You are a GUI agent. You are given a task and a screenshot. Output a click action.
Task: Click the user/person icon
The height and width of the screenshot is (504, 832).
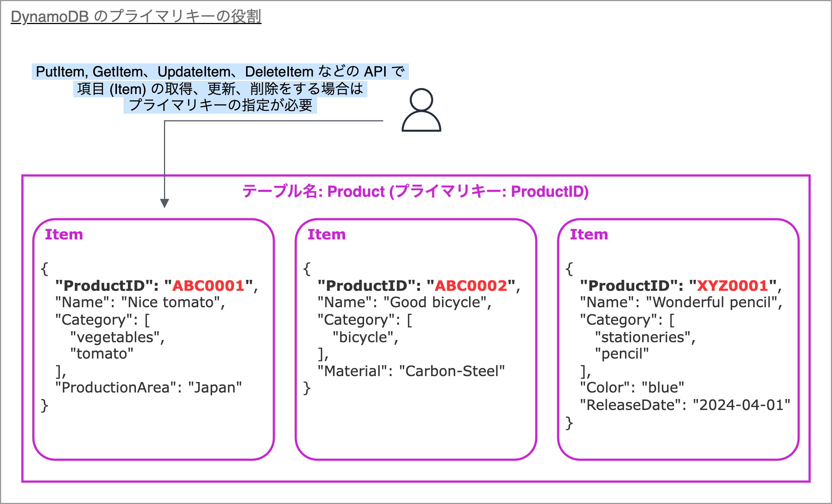pyautogui.click(x=421, y=110)
